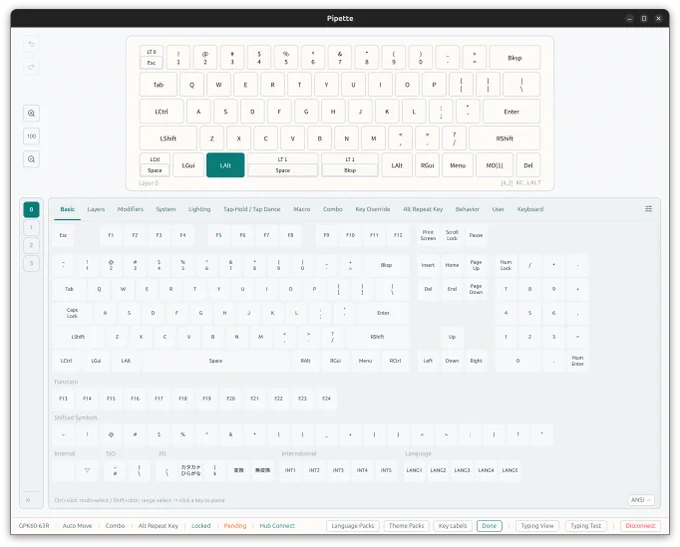
Task: Click Hub Connect in the status bar
Action: click(x=277, y=526)
